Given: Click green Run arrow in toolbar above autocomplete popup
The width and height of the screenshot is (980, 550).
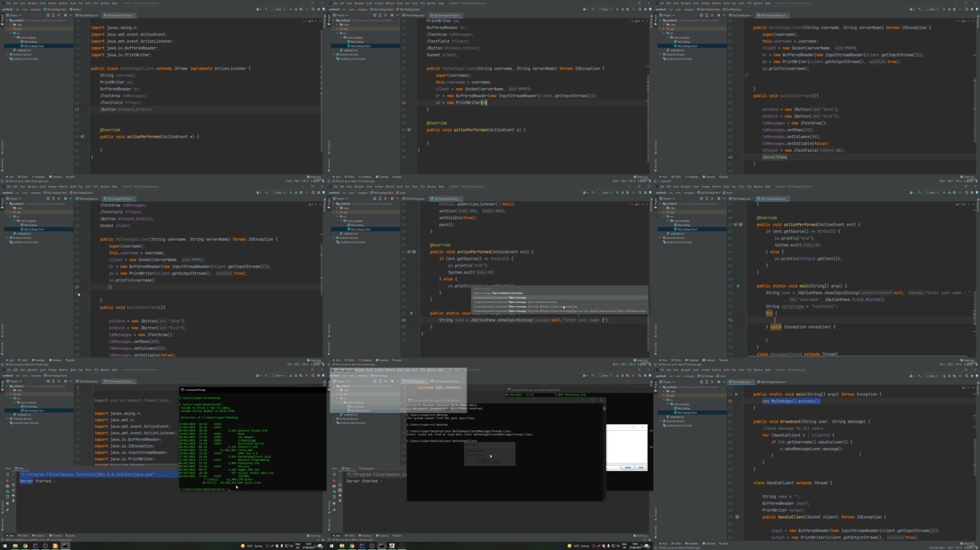Looking at the screenshot, I should 617,193.
